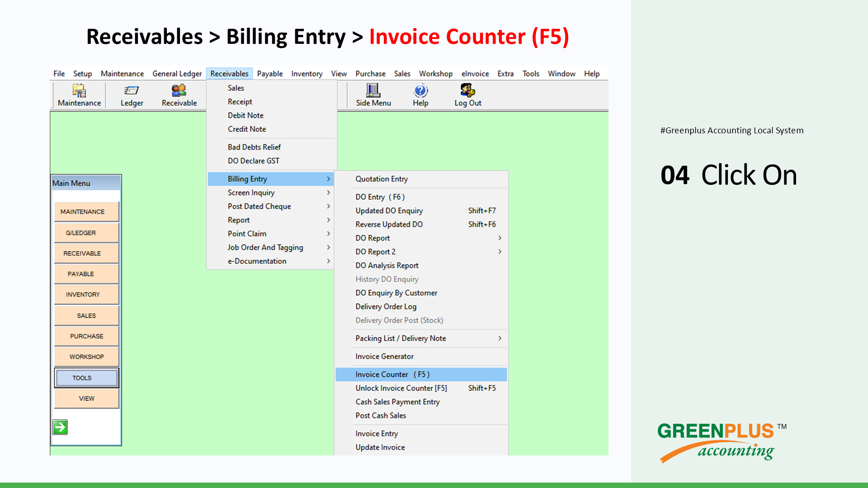Expand the Screen Inquiry submenu
The image size is (868, 488).
tap(271, 192)
